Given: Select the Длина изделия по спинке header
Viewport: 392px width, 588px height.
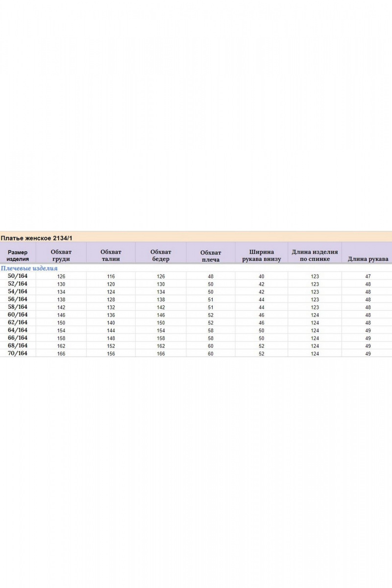Looking at the screenshot, I should point(315,255).
